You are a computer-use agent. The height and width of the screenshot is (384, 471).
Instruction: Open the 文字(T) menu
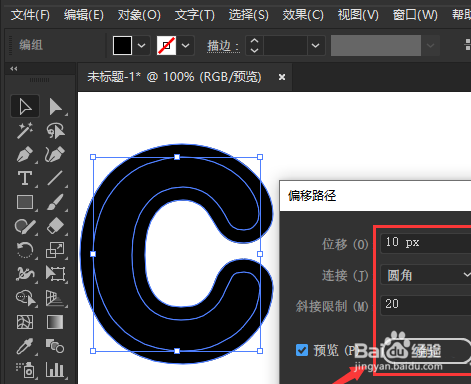(x=195, y=15)
